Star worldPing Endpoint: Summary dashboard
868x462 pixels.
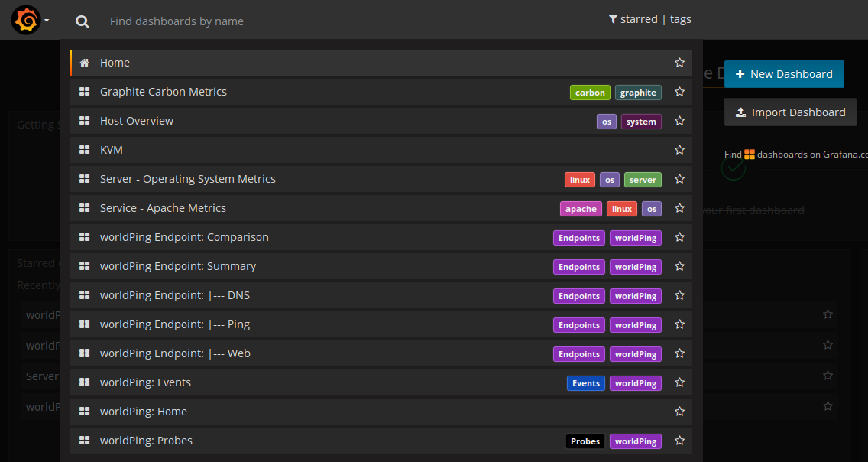click(x=680, y=266)
